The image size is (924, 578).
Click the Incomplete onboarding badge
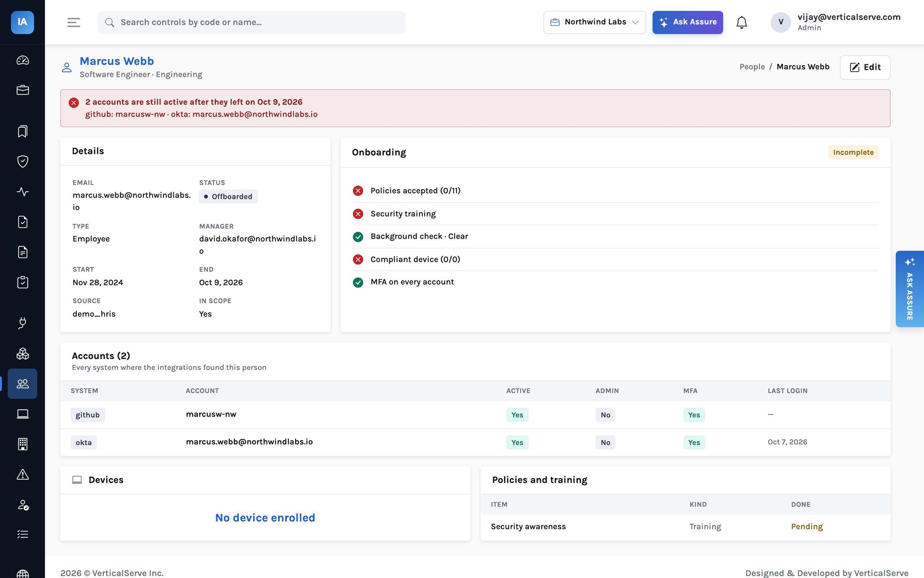[853, 152]
